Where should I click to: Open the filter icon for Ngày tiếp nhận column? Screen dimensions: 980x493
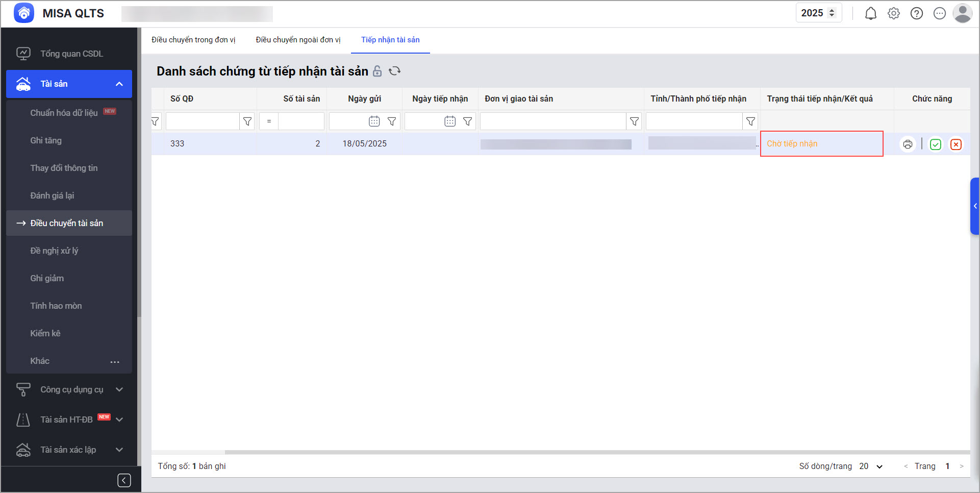coord(467,121)
